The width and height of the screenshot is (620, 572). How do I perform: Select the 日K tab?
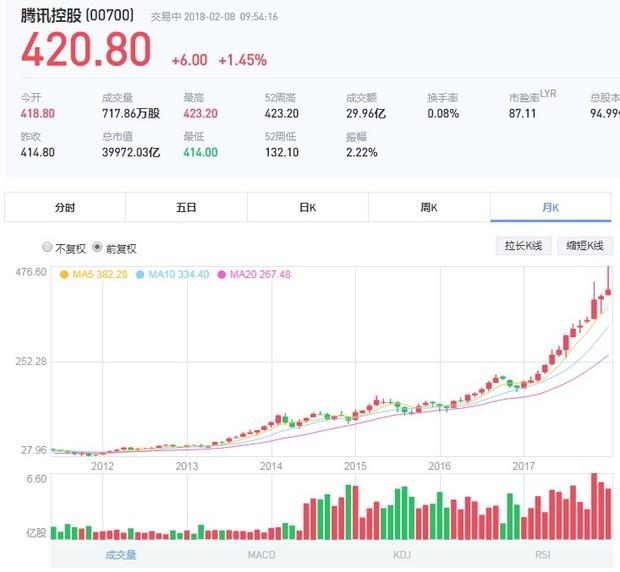(x=307, y=207)
